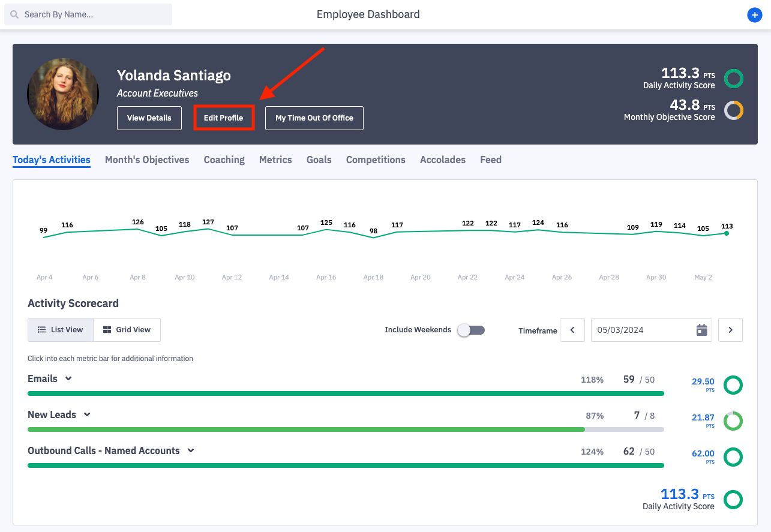This screenshot has width=771, height=532.
Task: Open the Competitions tab
Action: tap(376, 160)
